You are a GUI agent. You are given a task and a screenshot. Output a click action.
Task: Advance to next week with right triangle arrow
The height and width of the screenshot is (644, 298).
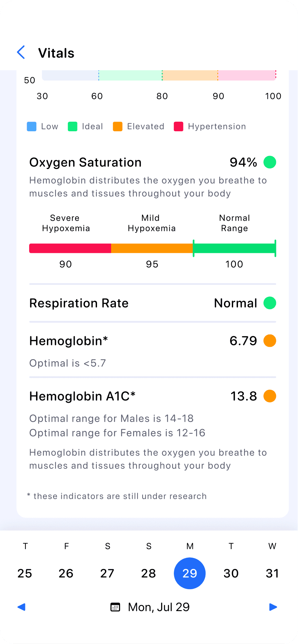pyautogui.click(x=273, y=607)
